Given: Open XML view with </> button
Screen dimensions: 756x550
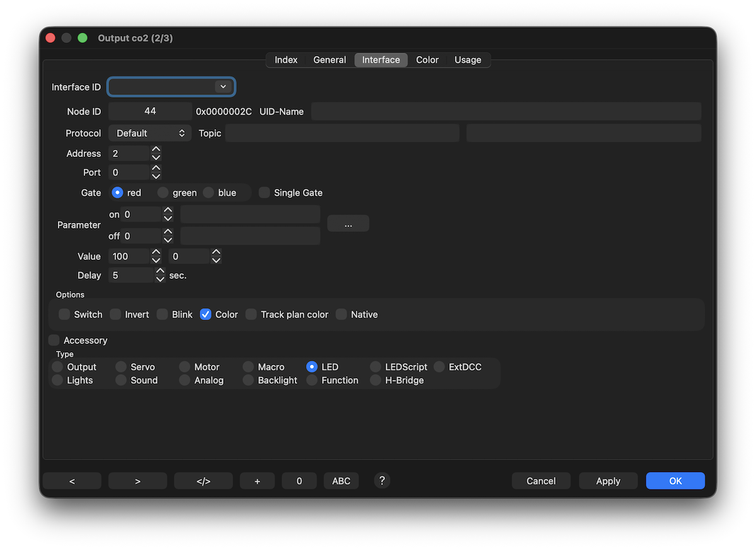Looking at the screenshot, I should pyautogui.click(x=203, y=481).
